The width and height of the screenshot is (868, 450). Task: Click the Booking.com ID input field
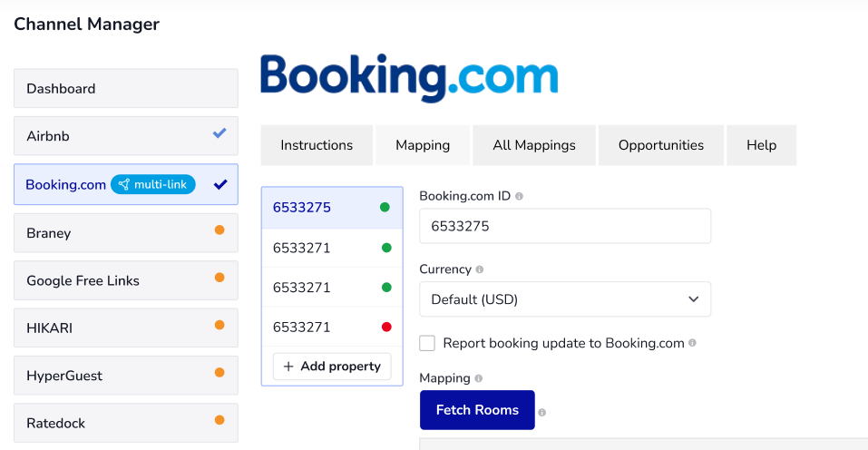(x=565, y=226)
